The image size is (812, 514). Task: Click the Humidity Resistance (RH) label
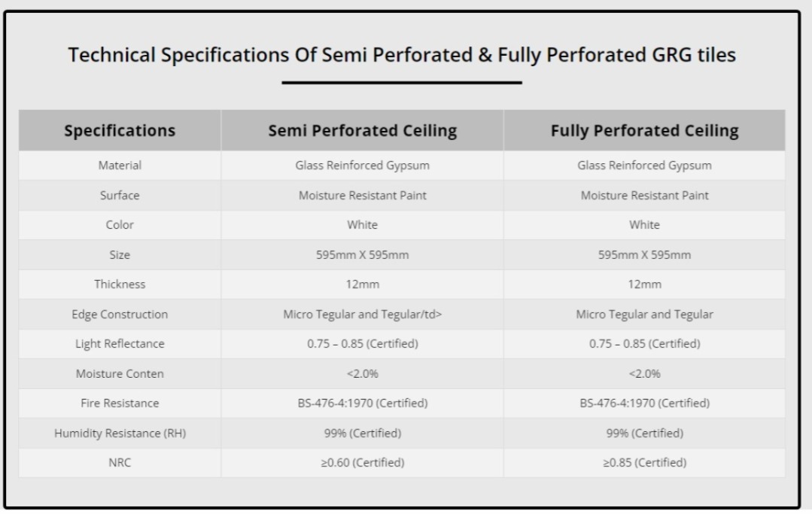120,433
